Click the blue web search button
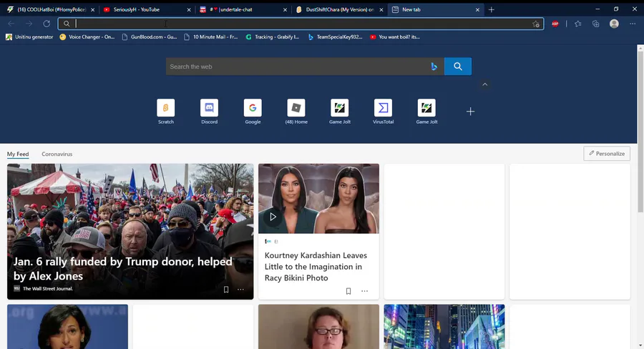The width and height of the screenshot is (644, 349). click(458, 67)
